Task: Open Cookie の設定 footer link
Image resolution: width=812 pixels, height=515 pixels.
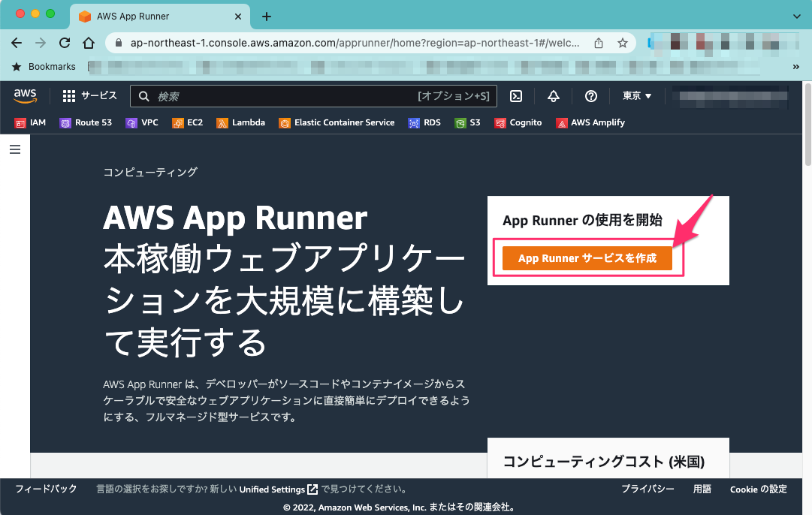Action: point(759,489)
